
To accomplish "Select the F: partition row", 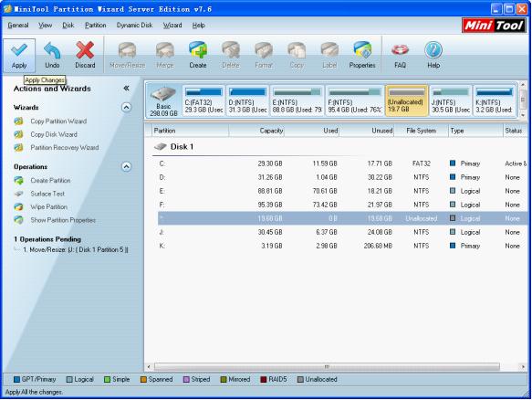I will tap(342, 205).
